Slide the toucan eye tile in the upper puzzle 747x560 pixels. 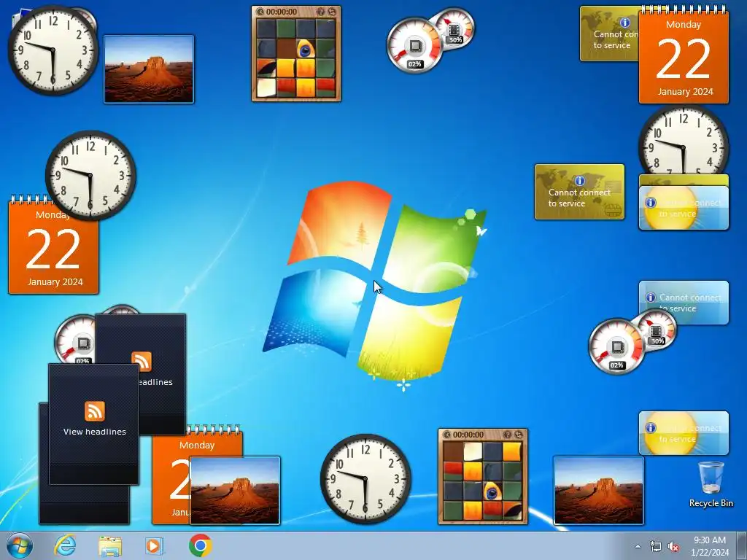tap(305, 49)
